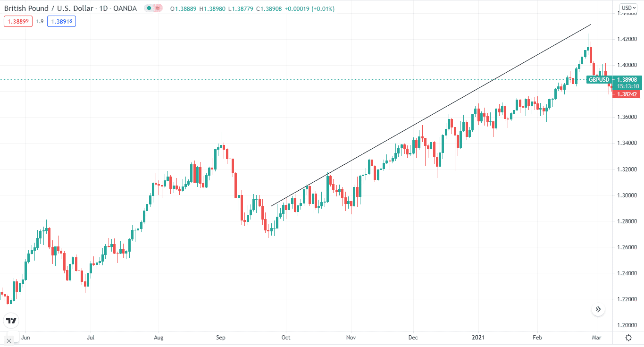Click the scroll to latest bar arrows
644x347 pixels.
598,310
